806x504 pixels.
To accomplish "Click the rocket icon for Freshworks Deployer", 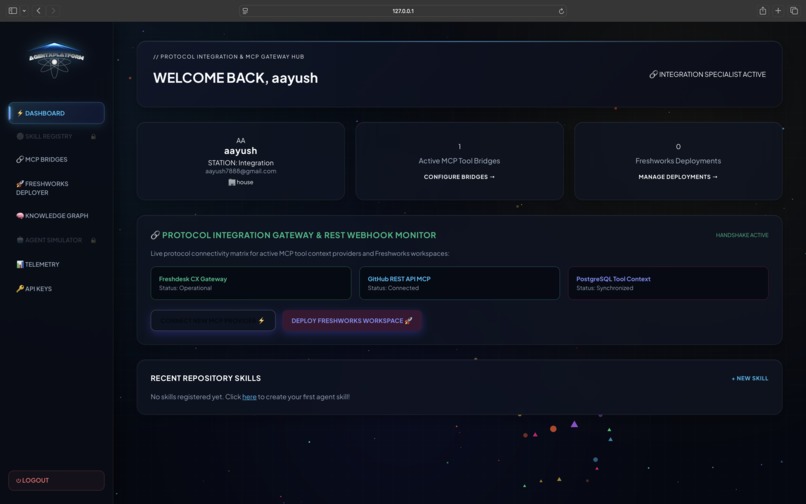I will point(20,184).
